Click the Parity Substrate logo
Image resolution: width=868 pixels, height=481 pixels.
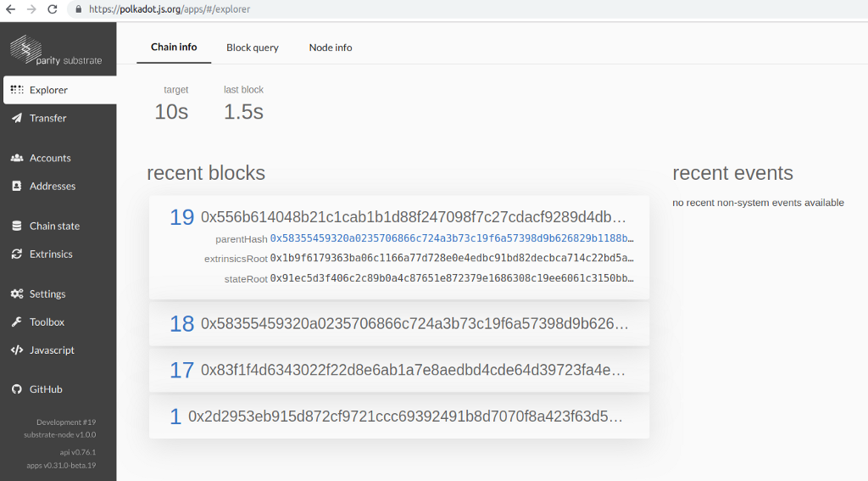56,51
